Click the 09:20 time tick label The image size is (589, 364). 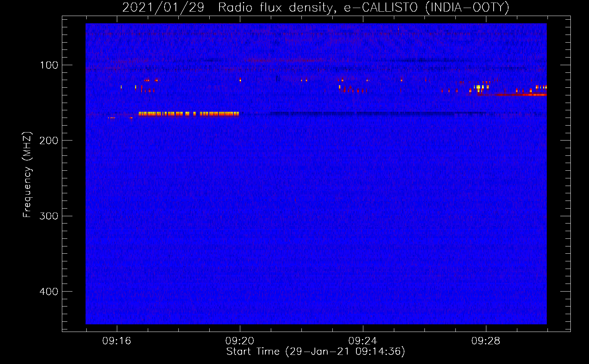click(240, 341)
